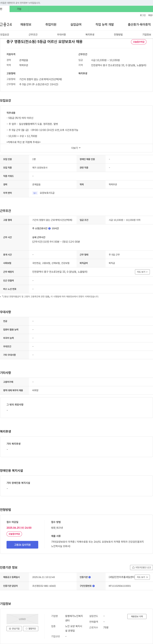Click info icon next to 구인인증번호

click(x=94, y=586)
